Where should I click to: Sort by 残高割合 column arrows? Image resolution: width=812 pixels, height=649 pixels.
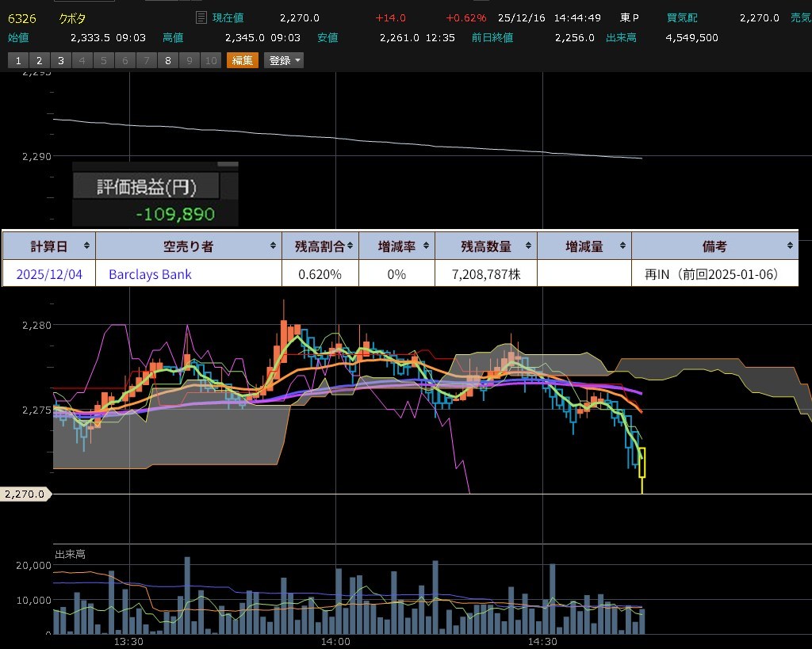tap(351, 246)
